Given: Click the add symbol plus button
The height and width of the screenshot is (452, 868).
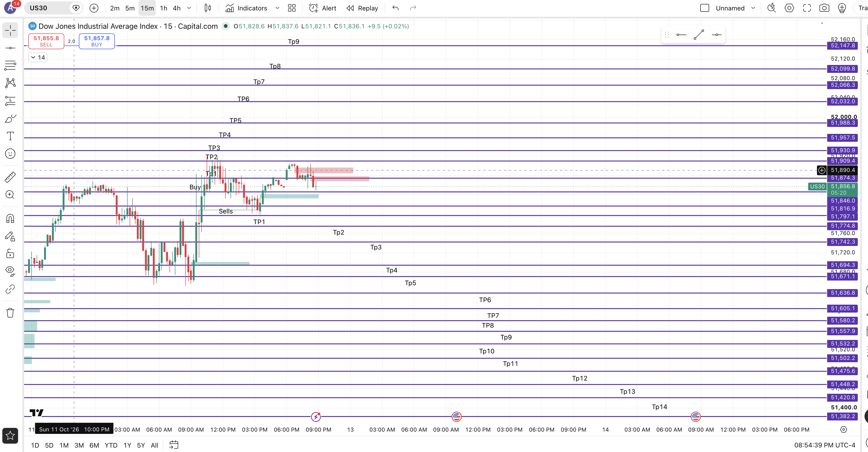Looking at the screenshot, I should (94, 8).
